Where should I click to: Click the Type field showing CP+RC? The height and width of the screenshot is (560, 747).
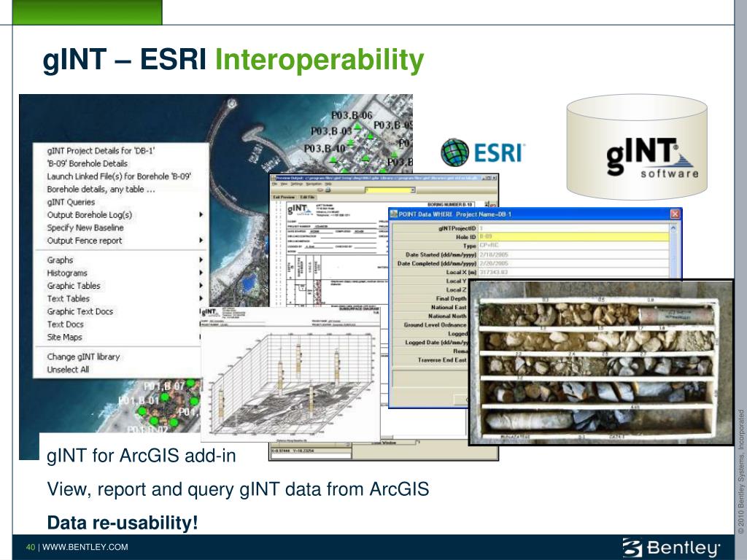[x=573, y=246]
